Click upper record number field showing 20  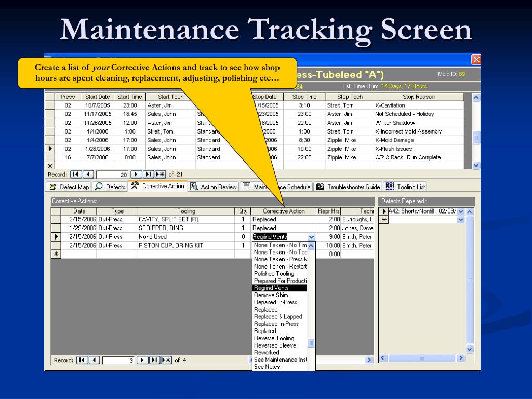tap(112, 175)
